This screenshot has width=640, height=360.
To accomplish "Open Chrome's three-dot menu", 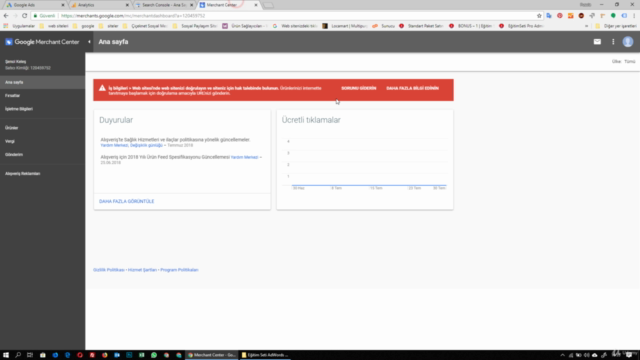I will (x=634, y=16).
